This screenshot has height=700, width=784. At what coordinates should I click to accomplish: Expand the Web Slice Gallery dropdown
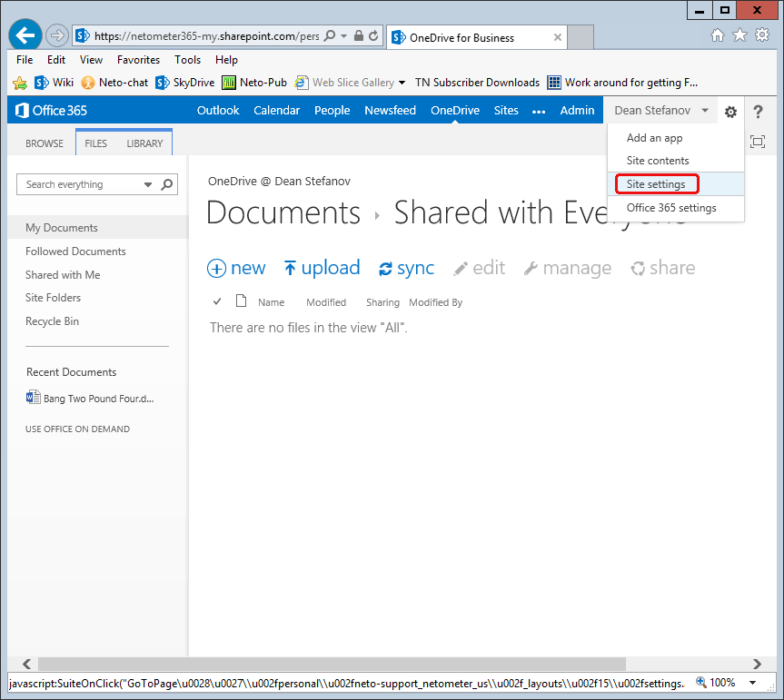[x=402, y=83]
